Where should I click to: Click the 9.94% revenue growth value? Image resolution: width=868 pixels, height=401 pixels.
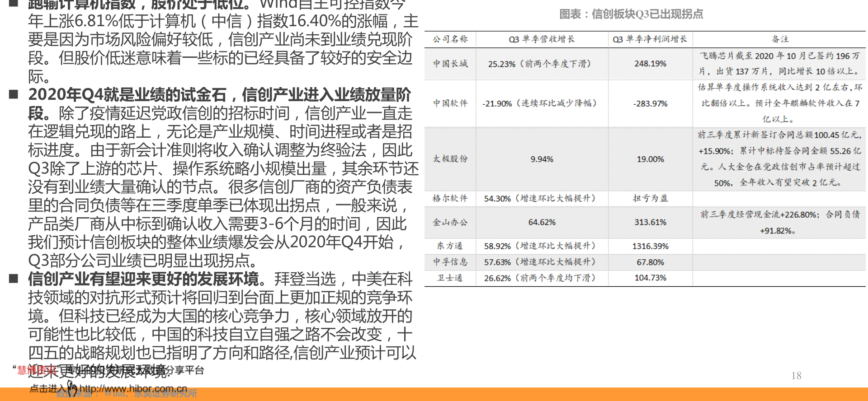click(542, 159)
